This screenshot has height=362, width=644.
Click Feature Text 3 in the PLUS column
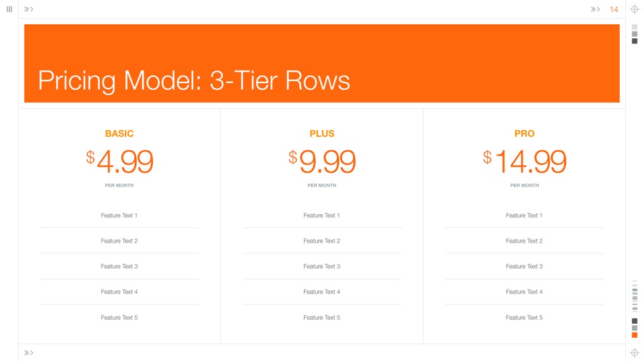coord(322,266)
